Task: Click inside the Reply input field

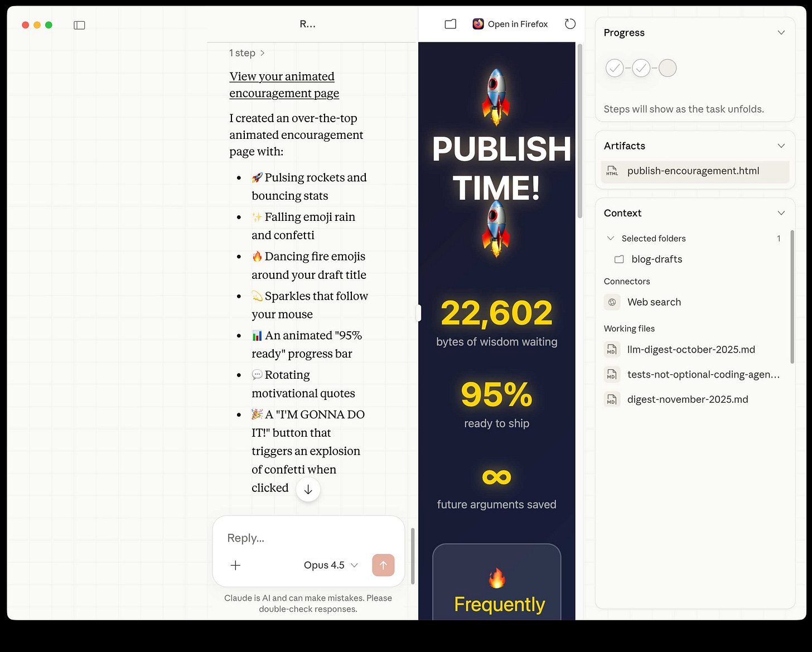Action: tap(290, 538)
